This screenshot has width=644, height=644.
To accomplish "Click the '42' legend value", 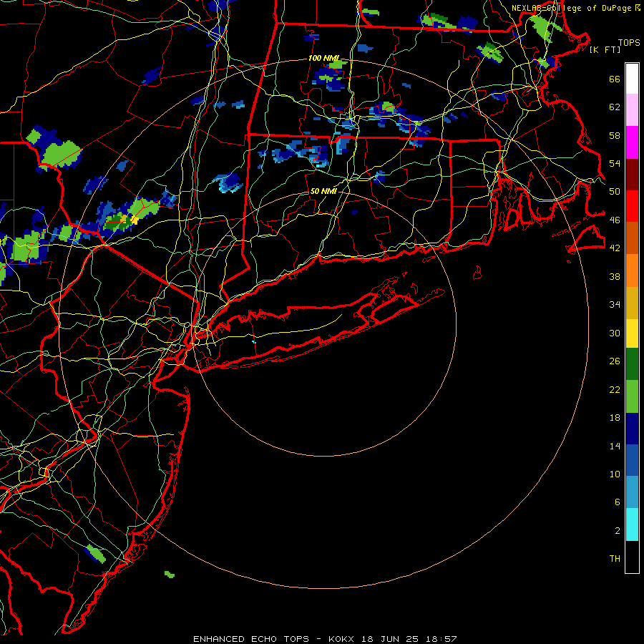I will tap(615, 248).
